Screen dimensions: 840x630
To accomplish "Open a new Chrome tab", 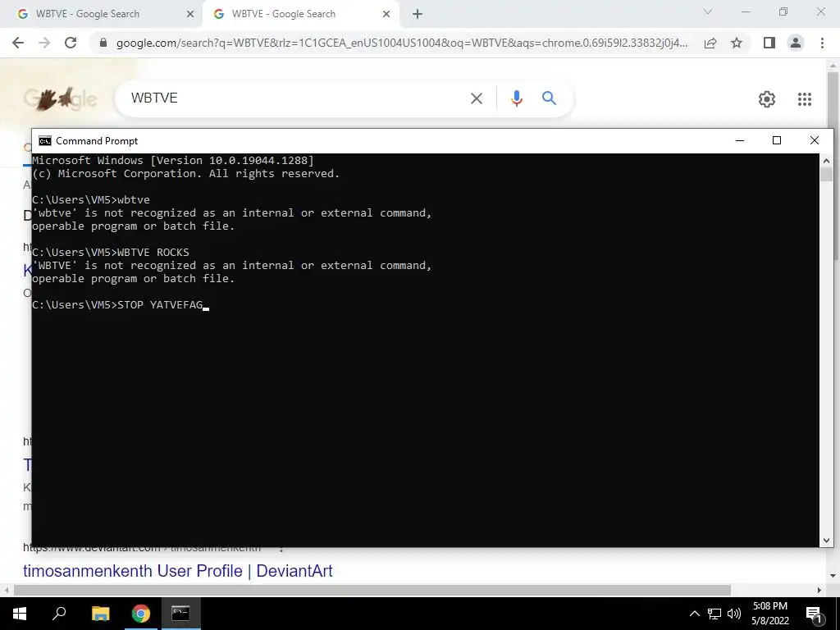I will [x=418, y=15].
